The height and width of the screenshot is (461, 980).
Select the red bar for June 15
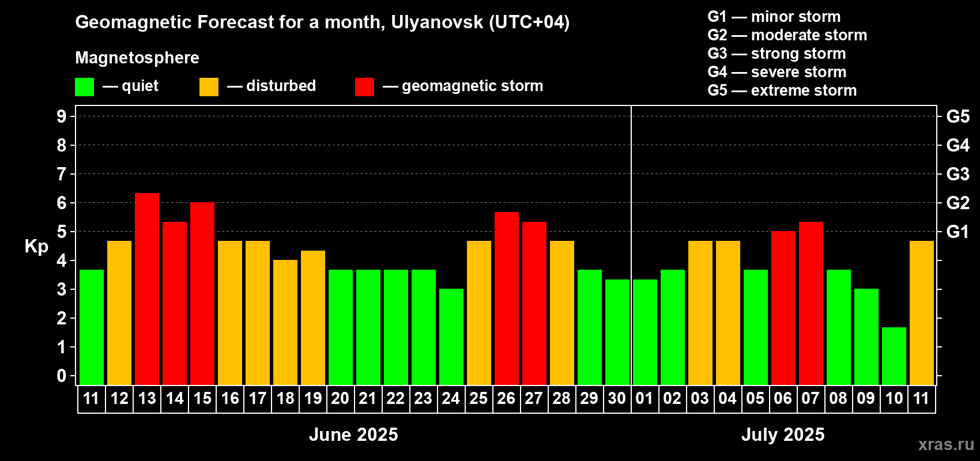click(x=202, y=294)
